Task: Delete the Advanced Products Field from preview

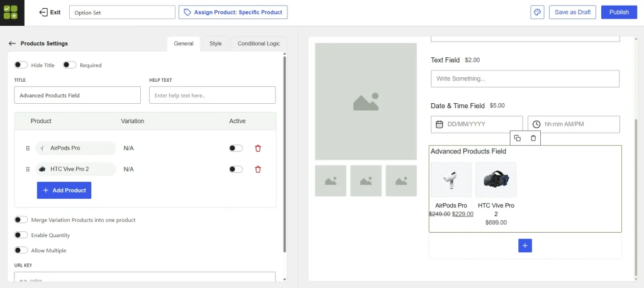Action: (x=533, y=138)
